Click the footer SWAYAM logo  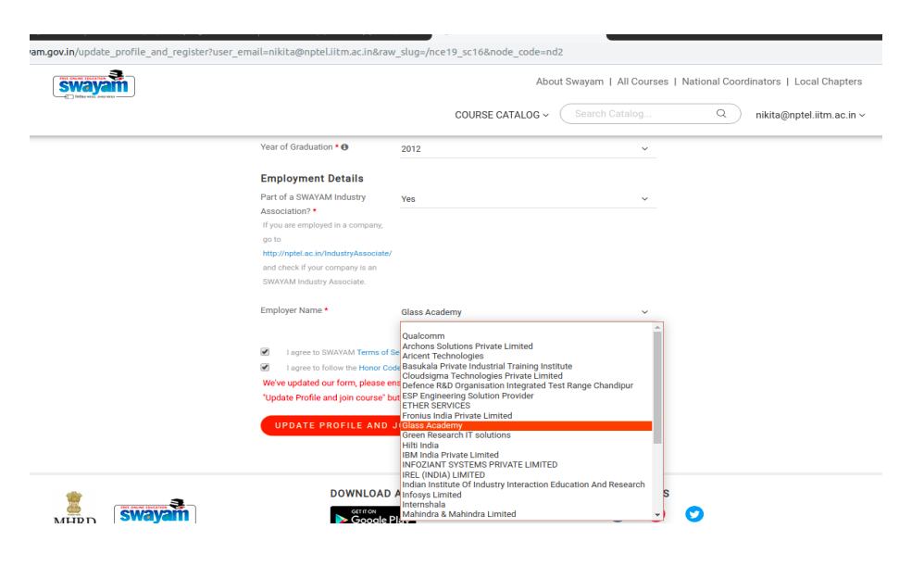(x=155, y=510)
